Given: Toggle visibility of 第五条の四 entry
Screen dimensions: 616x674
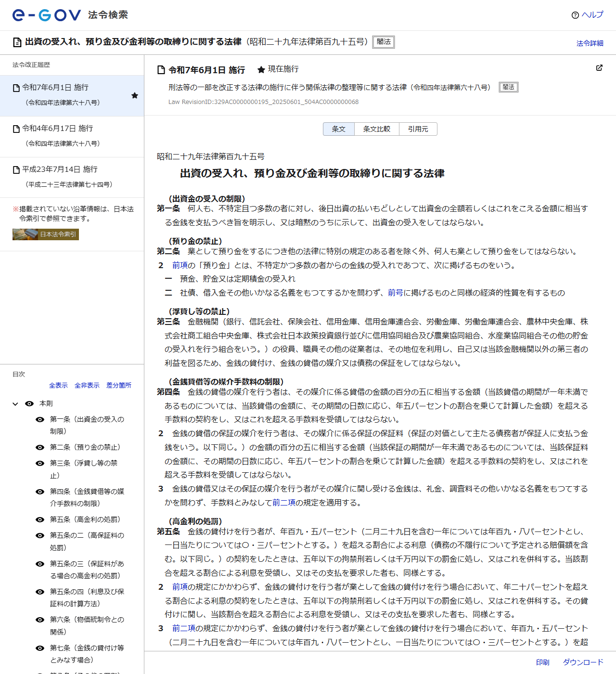Looking at the screenshot, I should click(x=40, y=592).
